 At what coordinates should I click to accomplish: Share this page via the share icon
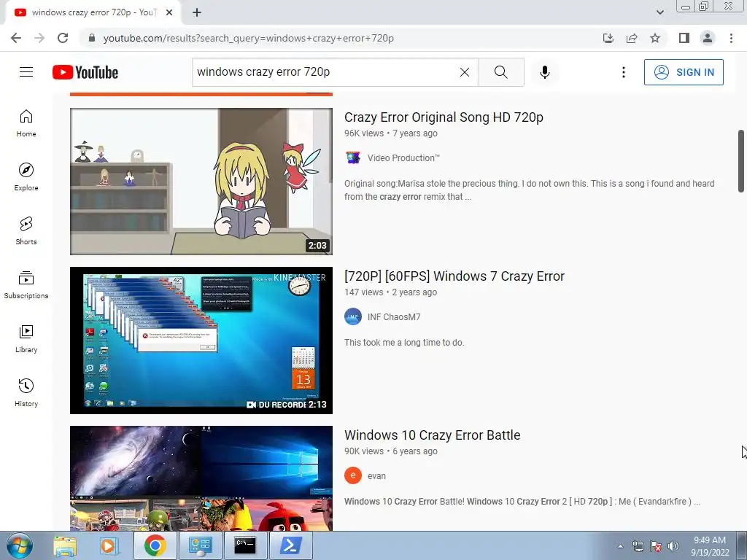click(x=632, y=38)
